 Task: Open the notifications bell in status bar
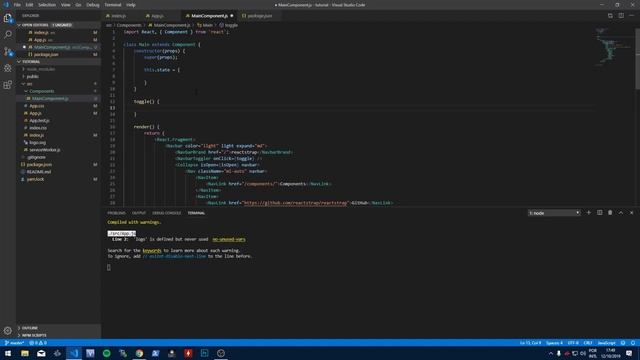[x=633, y=343]
